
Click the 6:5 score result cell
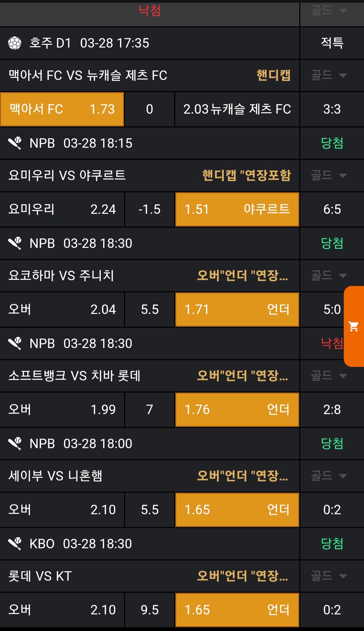coord(332,209)
